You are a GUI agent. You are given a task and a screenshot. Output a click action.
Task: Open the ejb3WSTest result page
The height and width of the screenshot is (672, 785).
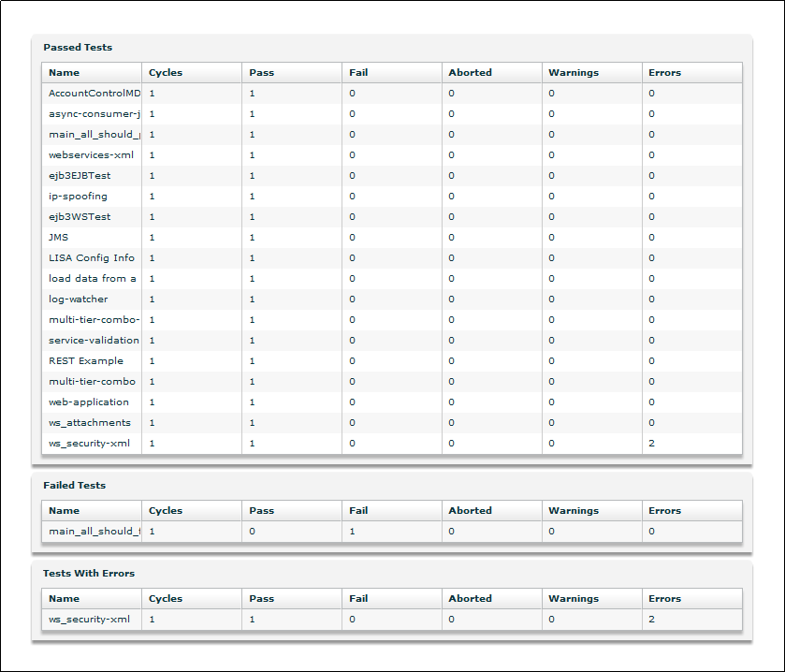79,216
